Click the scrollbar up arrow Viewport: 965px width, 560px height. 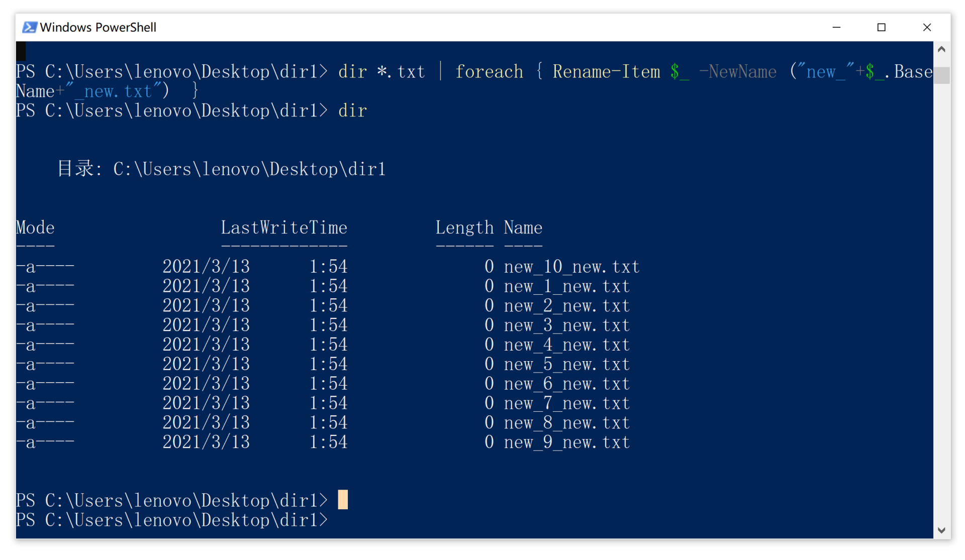(x=941, y=49)
